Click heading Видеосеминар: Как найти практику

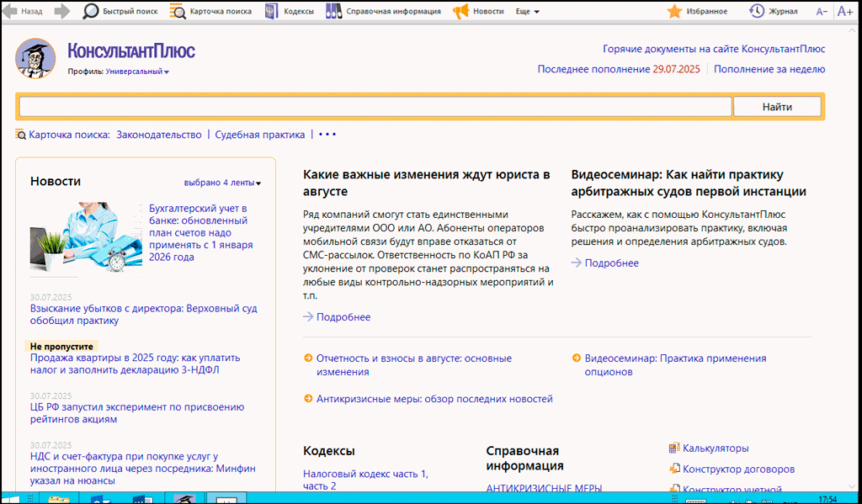pos(689,183)
